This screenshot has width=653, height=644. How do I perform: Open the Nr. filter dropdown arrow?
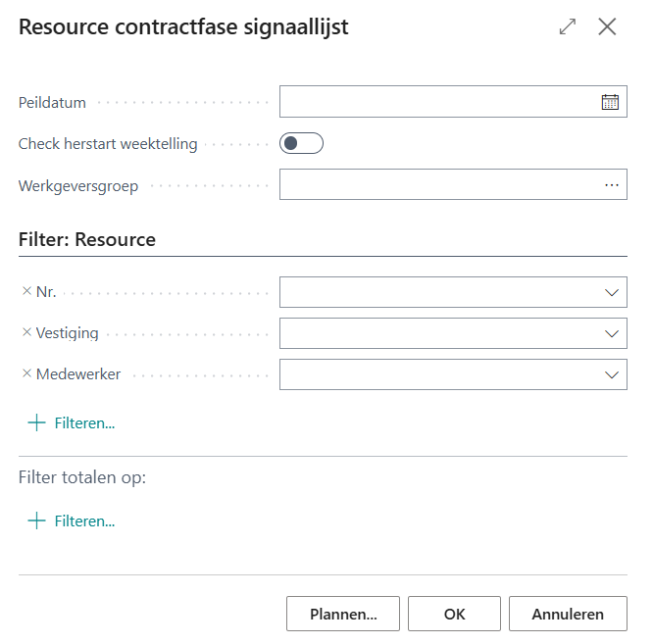[x=612, y=292]
